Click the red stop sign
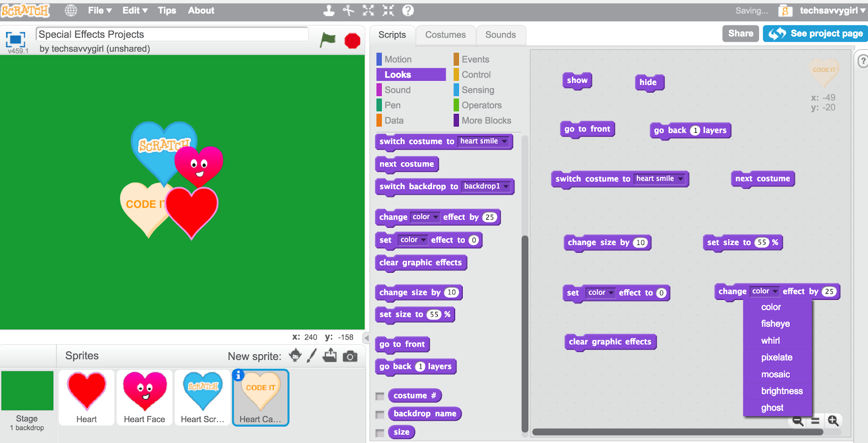The height and width of the screenshot is (443, 868). point(353,41)
